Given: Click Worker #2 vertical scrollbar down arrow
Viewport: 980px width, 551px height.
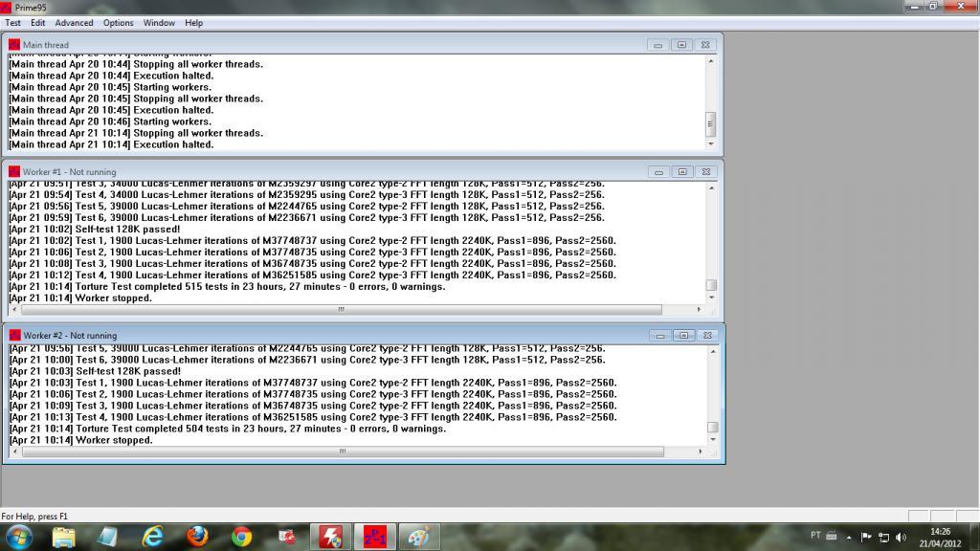Looking at the screenshot, I should [712, 440].
